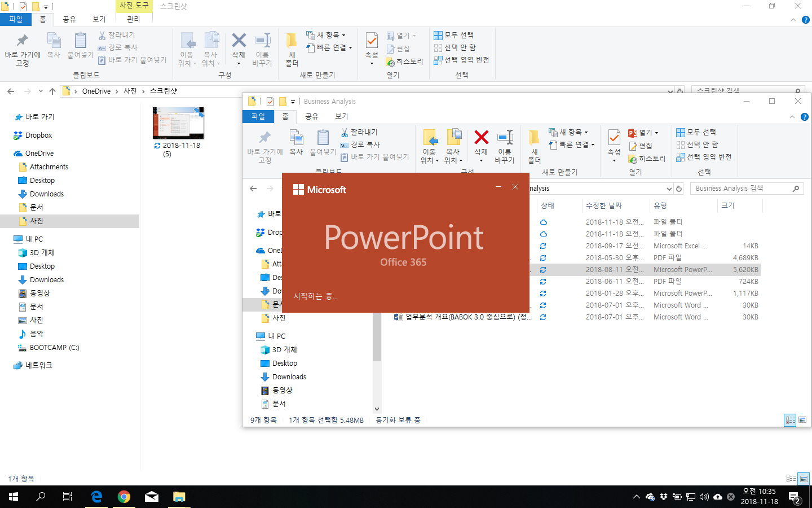Switch to 관리 tab in 스크린샷 window
This screenshot has height=508, width=812.
click(x=134, y=19)
